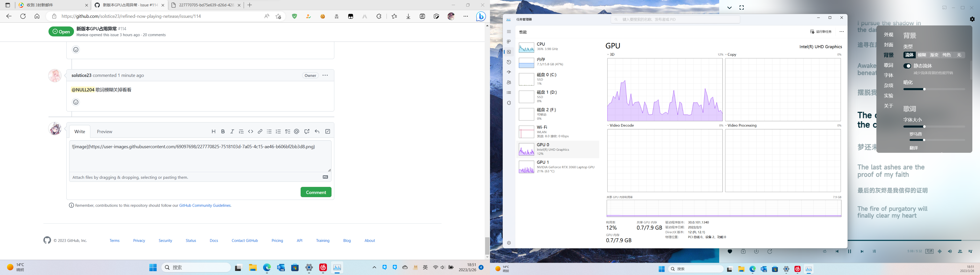Insert a task list in the comment editor
Viewport: 980px width, 275px height.
[288, 131]
